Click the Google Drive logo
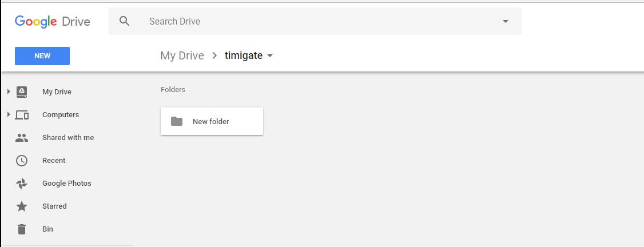The height and width of the screenshot is (247, 644). 53,21
